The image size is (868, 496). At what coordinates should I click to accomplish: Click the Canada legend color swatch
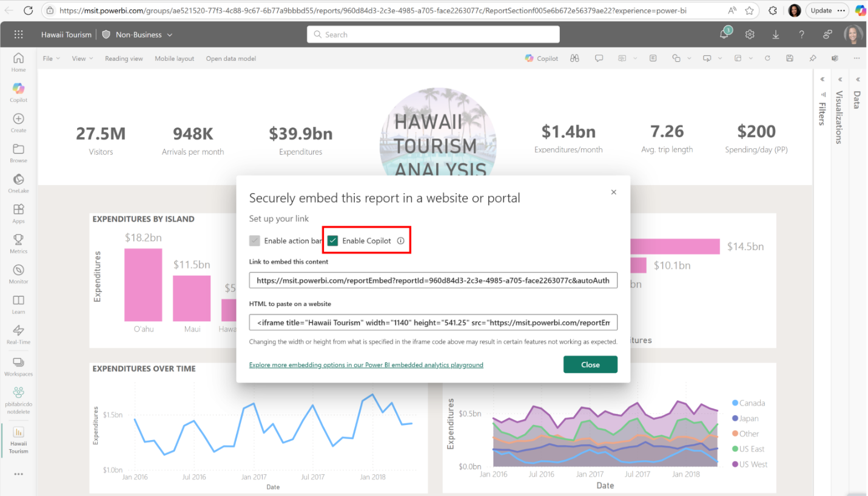tap(735, 403)
